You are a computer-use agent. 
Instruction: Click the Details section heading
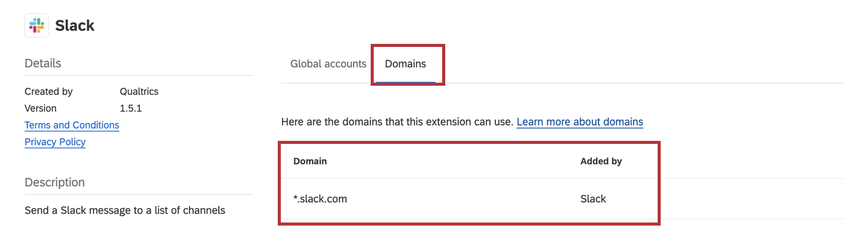[x=43, y=63]
